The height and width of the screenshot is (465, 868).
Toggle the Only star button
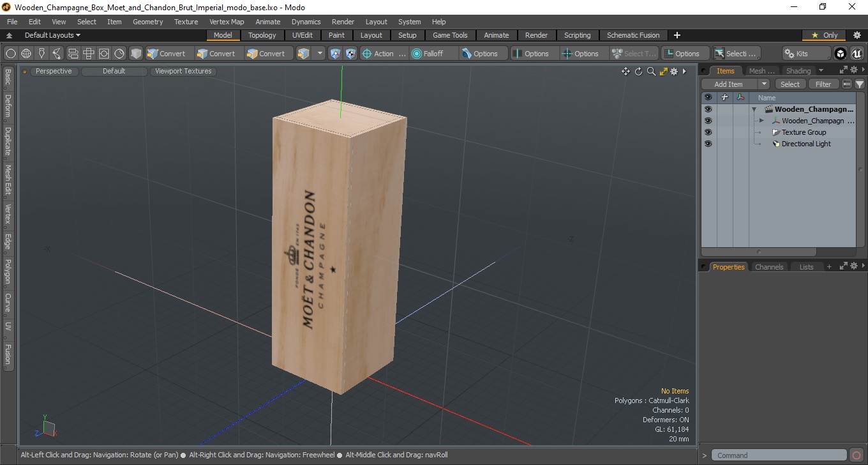[x=825, y=35]
